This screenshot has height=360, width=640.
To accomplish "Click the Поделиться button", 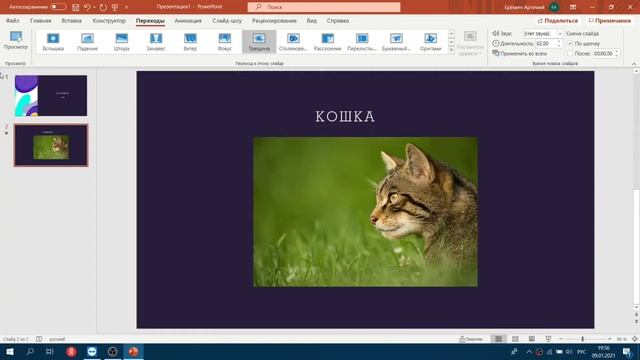I will pos(558,20).
